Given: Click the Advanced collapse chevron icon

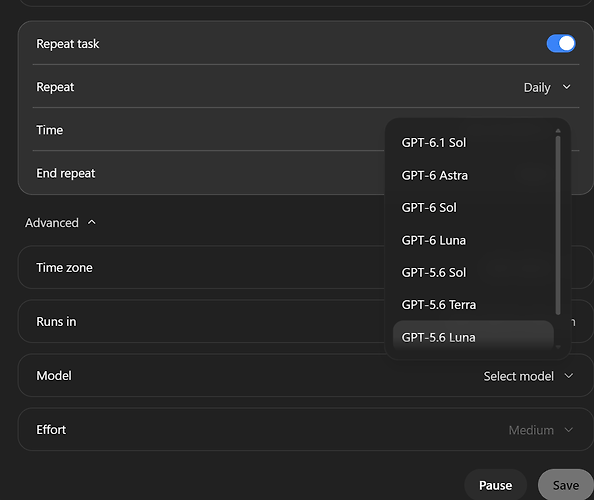Looking at the screenshot, I should pos(92,222).
